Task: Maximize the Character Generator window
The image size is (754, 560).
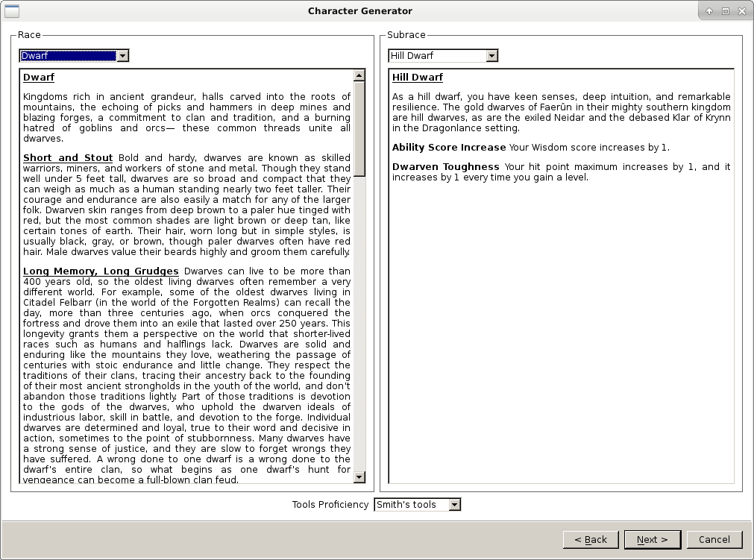Action: coord(726,11)
